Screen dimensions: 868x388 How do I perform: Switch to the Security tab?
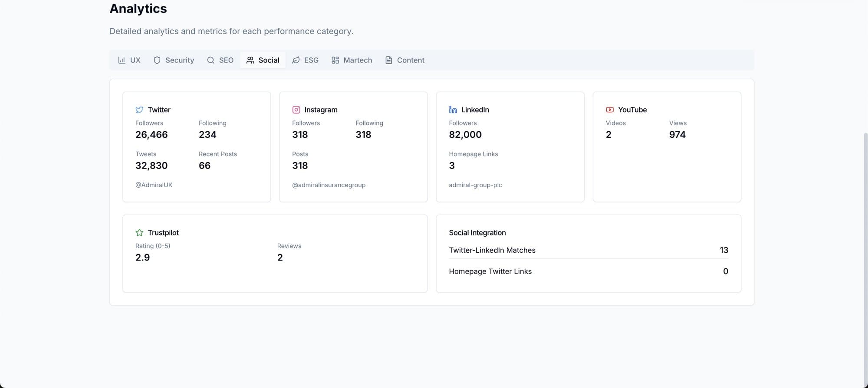(x=174, y=60)
